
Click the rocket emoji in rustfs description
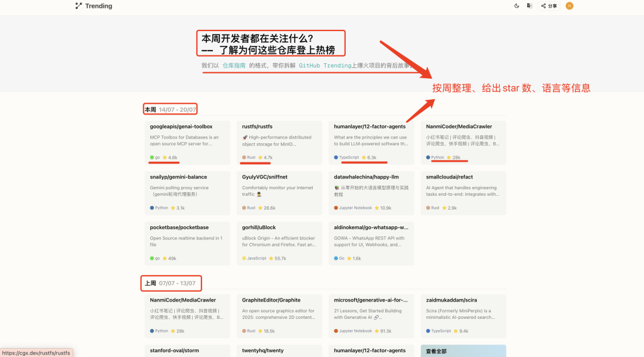pos(245,137)
